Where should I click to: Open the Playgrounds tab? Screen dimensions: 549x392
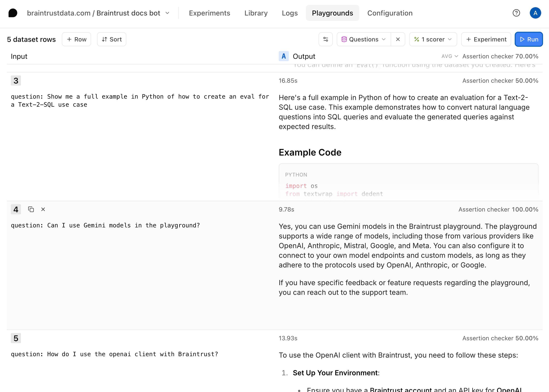(x=333, y=13)
